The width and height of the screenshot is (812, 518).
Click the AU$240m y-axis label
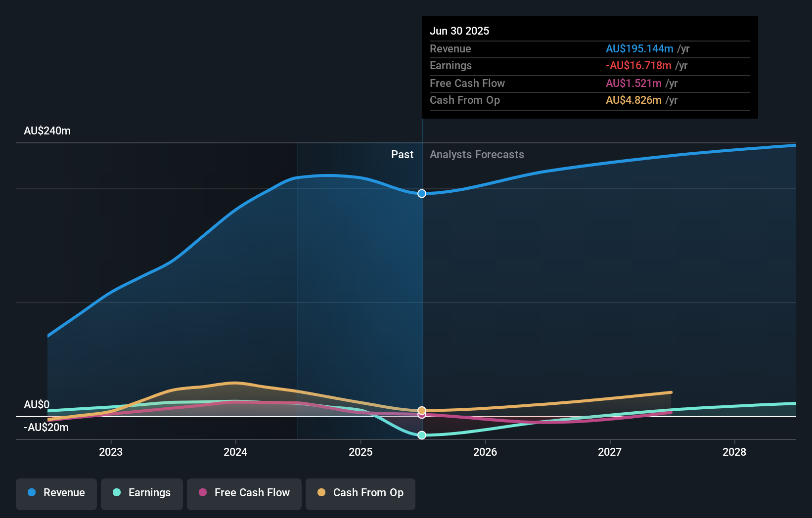[x=47, y=131]
